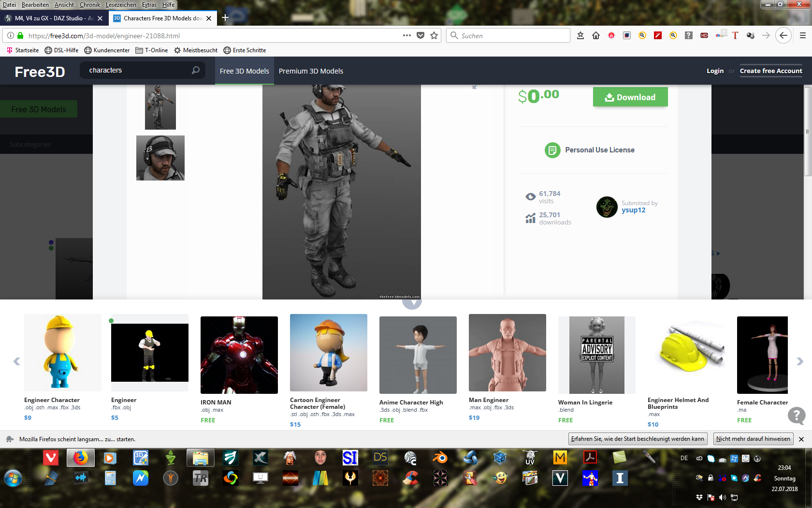Viewport: 812px width, 508px height.
Task: Click the help question mark bubble
Action: [797, 416]
